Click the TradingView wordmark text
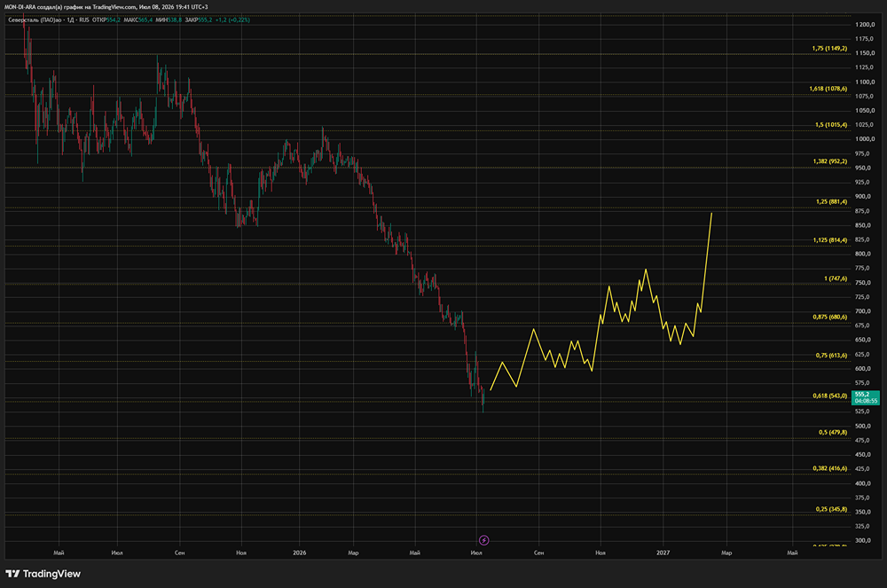 (51, 574)
